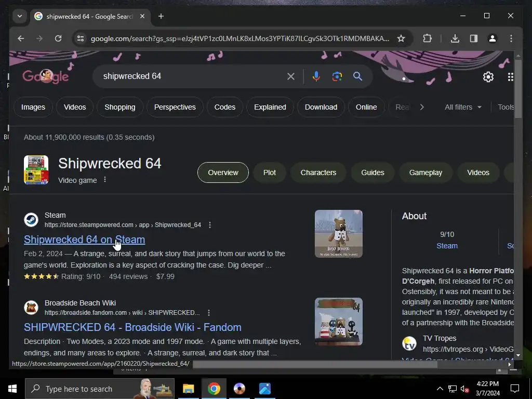532x399 pixels.
Task: Filter results by Images
Action: click(33, 107)
